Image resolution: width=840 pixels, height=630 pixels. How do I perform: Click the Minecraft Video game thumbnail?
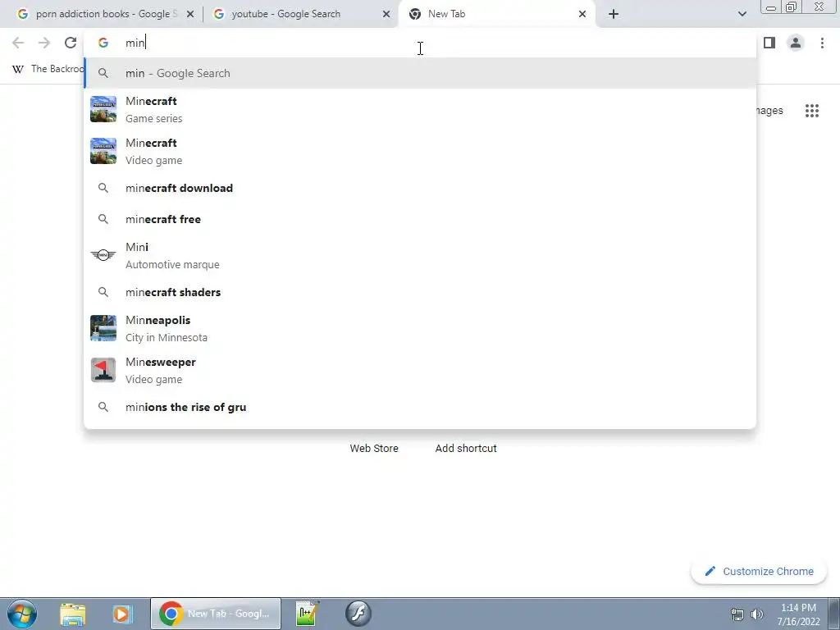pyautogui.click(x=103, y=151)
